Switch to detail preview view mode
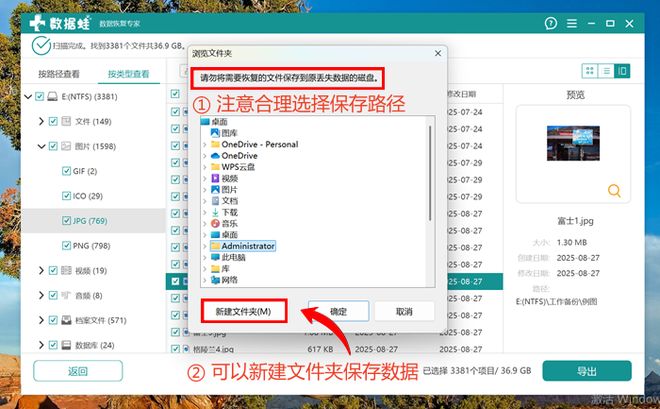 tap(622, 71)
